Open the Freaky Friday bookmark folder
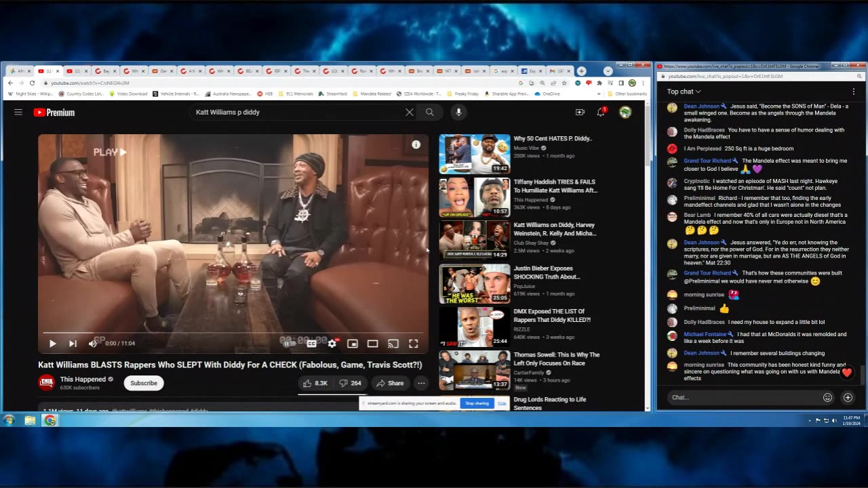 point(462,94)
